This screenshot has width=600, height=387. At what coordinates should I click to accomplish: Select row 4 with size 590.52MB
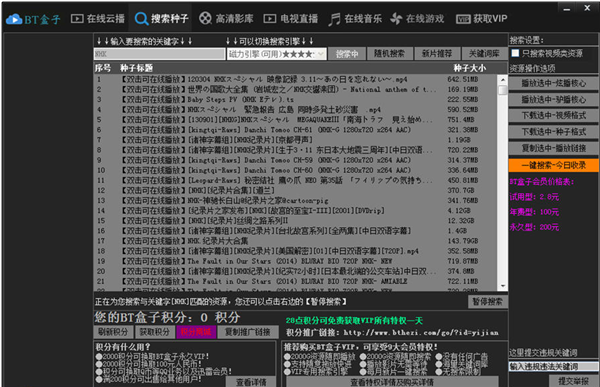click(x=295, y=109)
